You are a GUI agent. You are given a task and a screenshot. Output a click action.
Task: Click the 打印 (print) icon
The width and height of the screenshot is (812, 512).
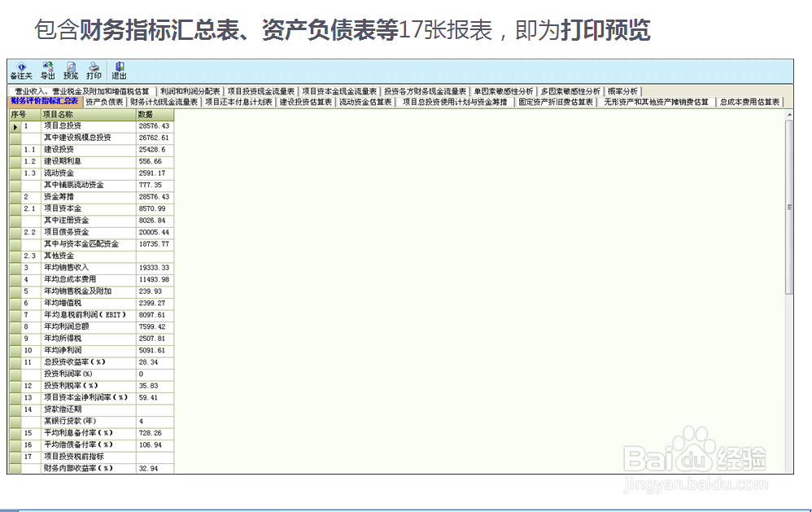(x=95, y=68)
